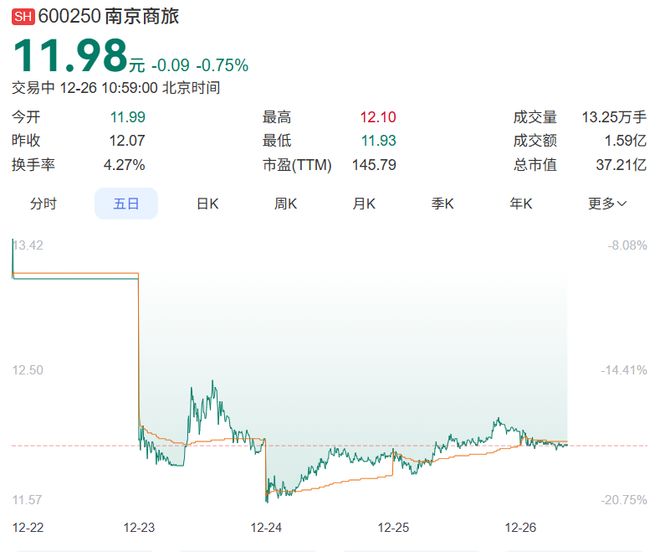Image resolution: width=660 pixels, height=552 pixels.
Task: Click the 12-26 date marker
Action: click(522, 526)
